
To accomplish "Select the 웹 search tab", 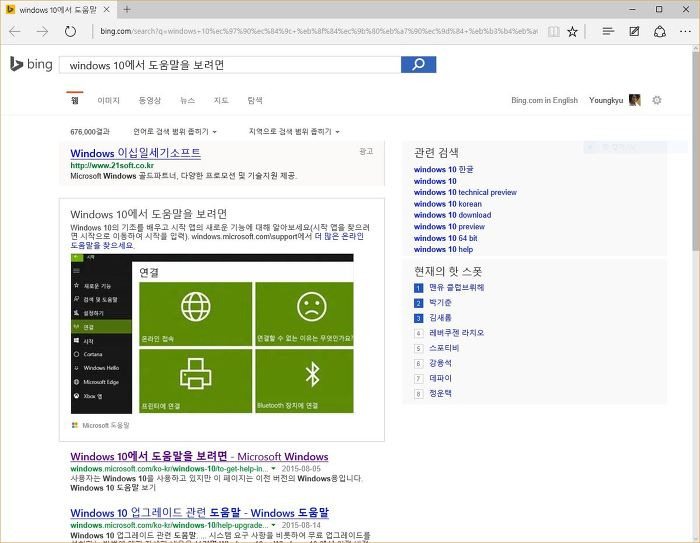I will (x=75, y=100).
